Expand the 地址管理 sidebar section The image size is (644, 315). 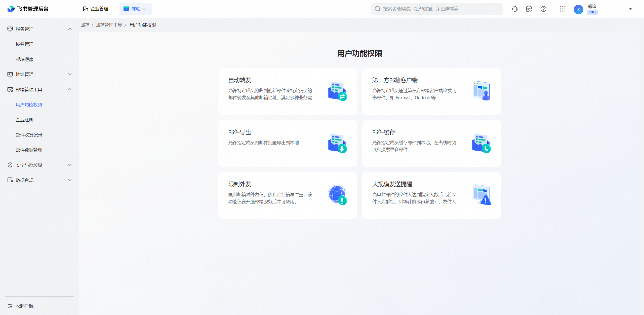pyautogui.click(x=70, y=74)
